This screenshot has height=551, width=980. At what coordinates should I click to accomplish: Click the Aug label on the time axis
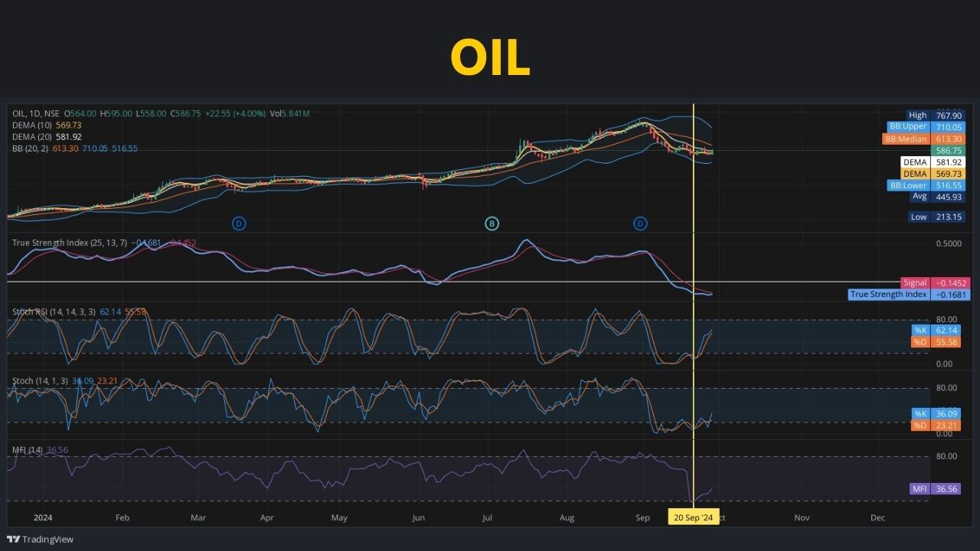pos(567,518)
